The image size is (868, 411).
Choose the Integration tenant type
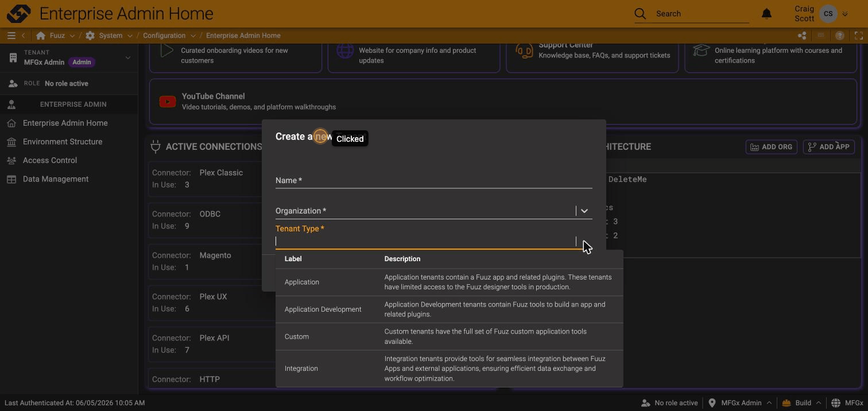click(449, 369)
